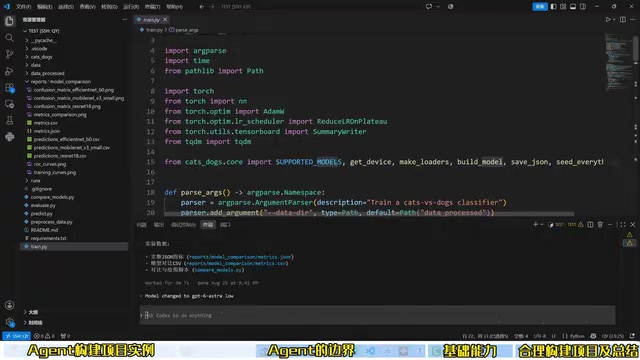Click the blue update button in title bar
The image size is (640, 360).
coord(540,7)
